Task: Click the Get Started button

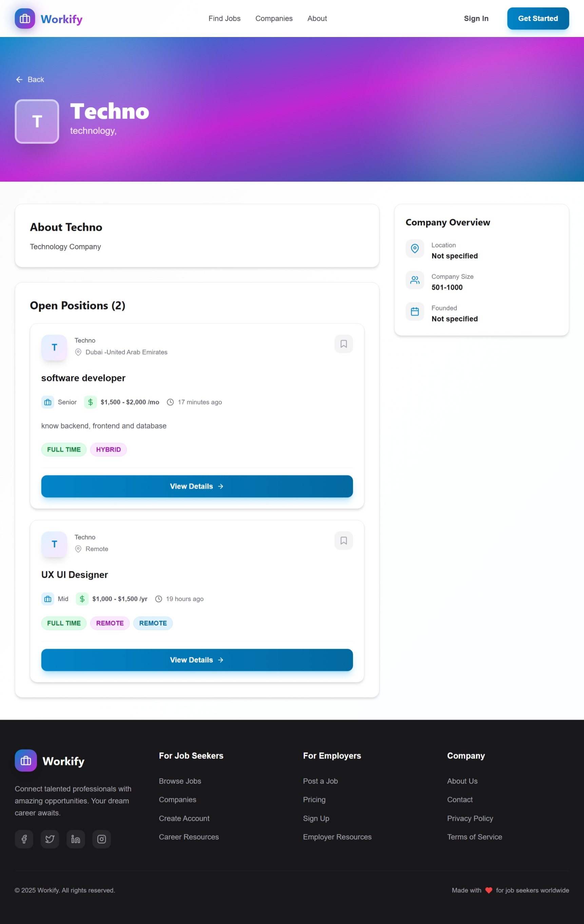Action: click(x=538, y=18)
